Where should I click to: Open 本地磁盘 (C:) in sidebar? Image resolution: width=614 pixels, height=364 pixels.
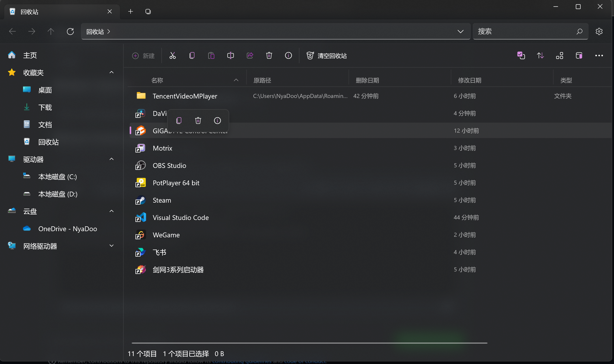58,177
